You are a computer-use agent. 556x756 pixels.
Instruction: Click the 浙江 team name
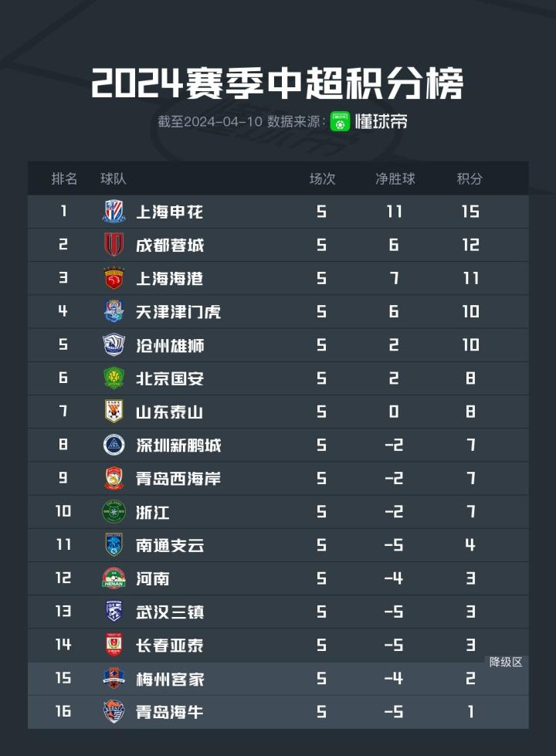click(x=152, y=512)
